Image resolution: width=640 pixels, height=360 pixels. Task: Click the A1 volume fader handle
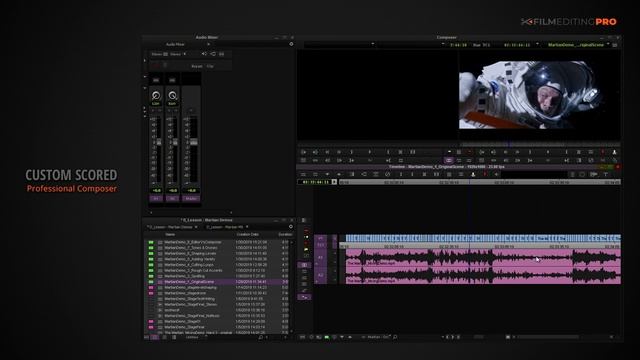point(159,142)
